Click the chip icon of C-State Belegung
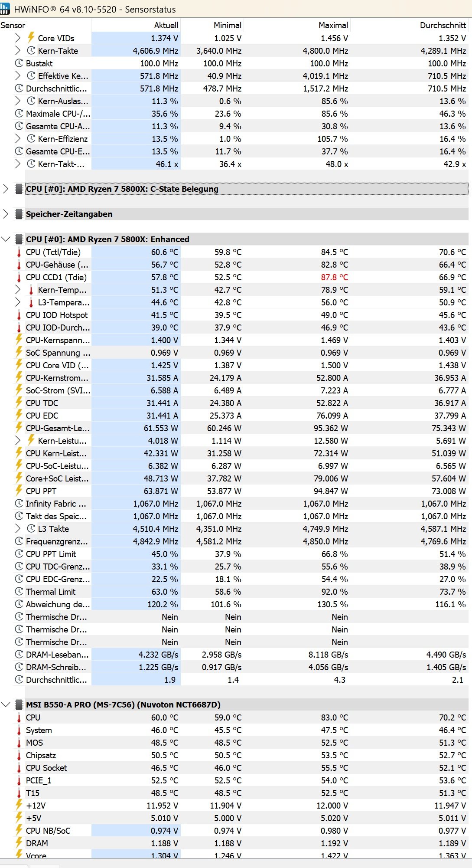 [19, 189]
